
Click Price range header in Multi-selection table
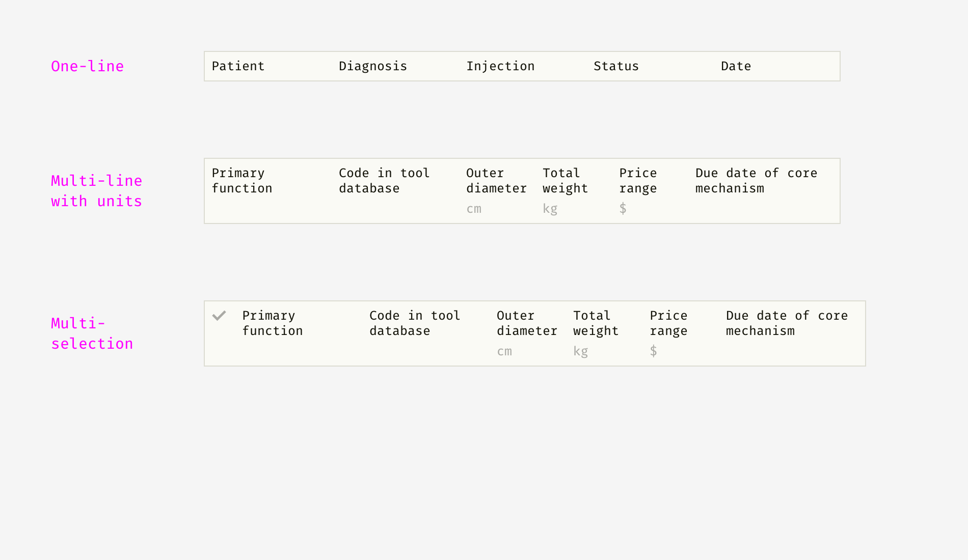point(668,323)
